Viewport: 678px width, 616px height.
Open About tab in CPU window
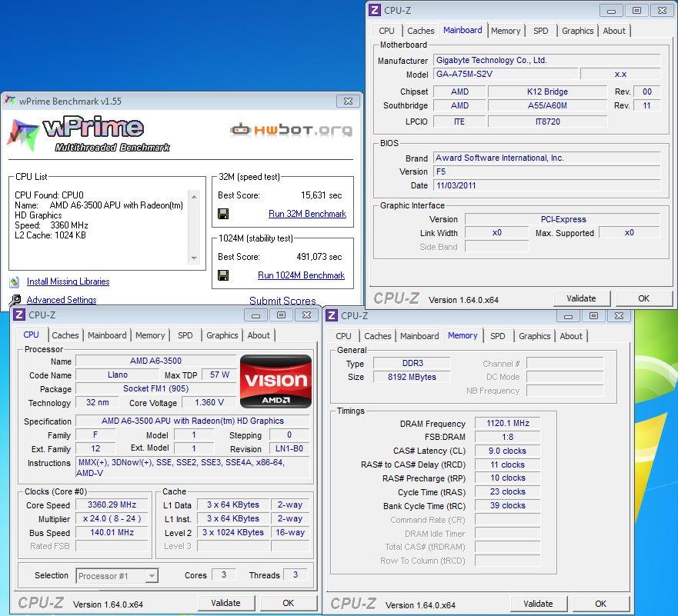click(259, 335)
